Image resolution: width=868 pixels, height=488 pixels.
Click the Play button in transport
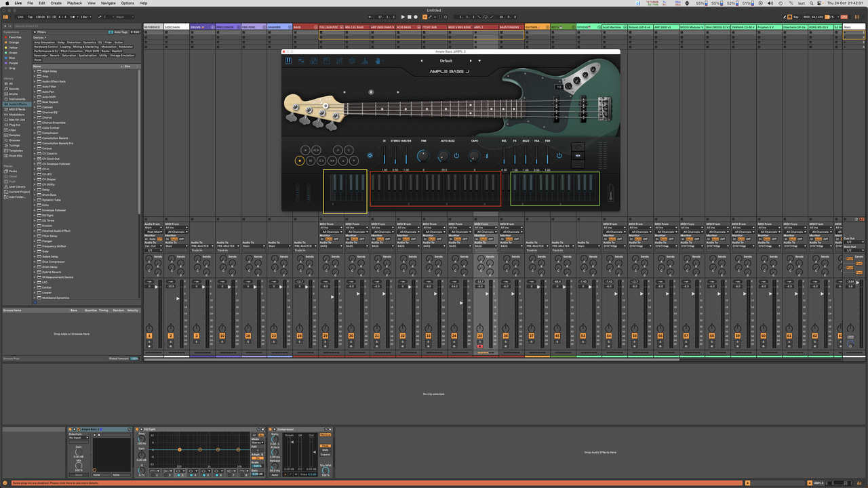403,17
